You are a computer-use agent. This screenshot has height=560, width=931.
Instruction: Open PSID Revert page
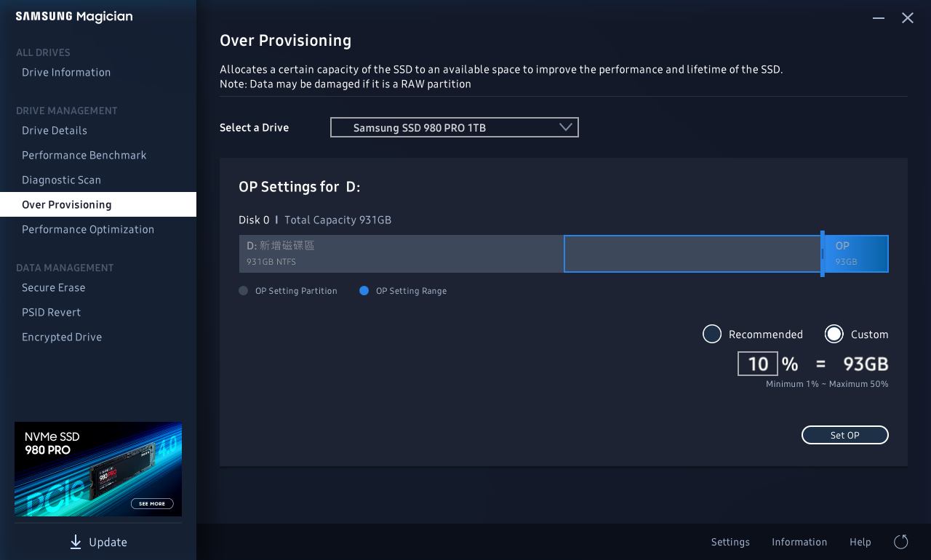tap(52, 312)
